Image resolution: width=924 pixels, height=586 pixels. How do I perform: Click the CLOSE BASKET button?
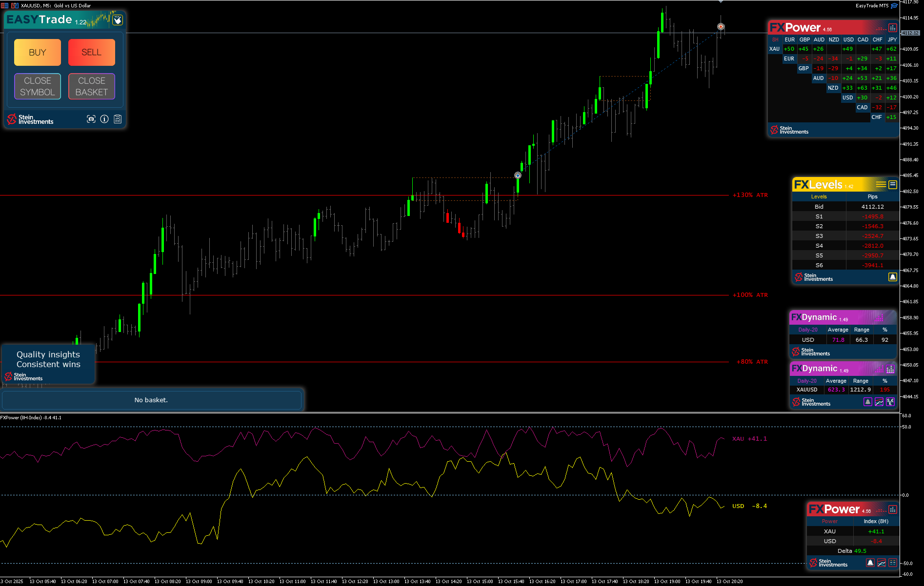92,86
